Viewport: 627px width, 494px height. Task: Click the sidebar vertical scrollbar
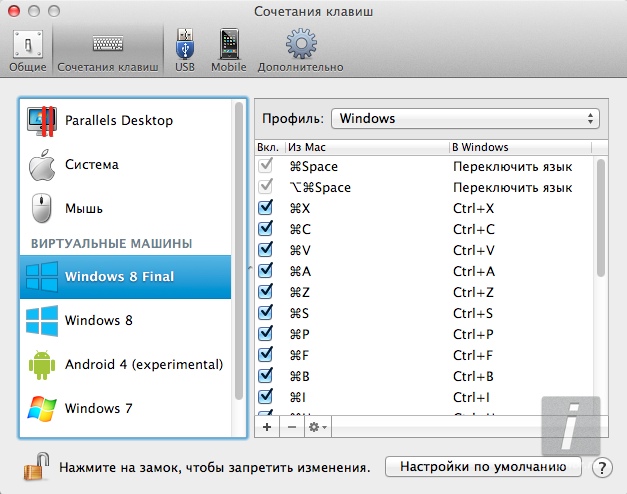pyautogui.click(x=239, y=251)
